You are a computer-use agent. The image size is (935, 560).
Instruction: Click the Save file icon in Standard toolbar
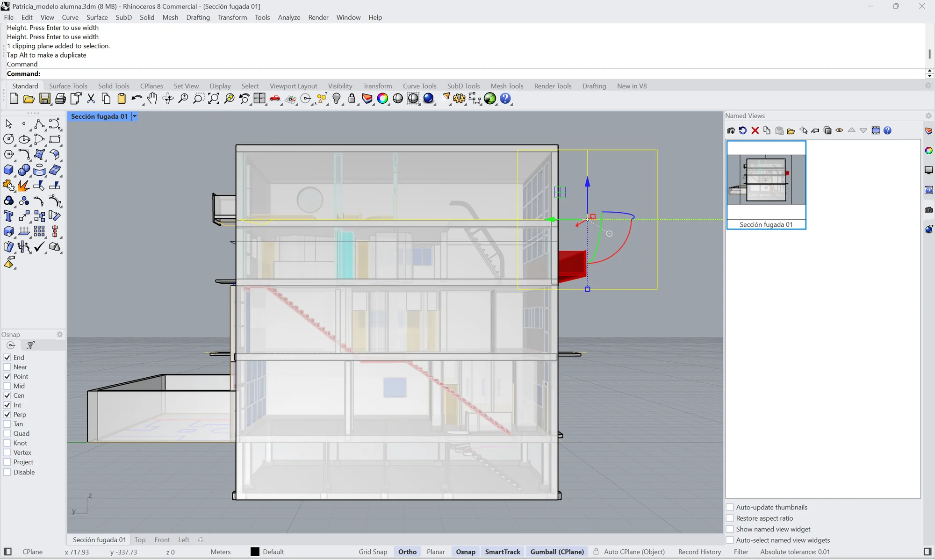click(44, 99)
